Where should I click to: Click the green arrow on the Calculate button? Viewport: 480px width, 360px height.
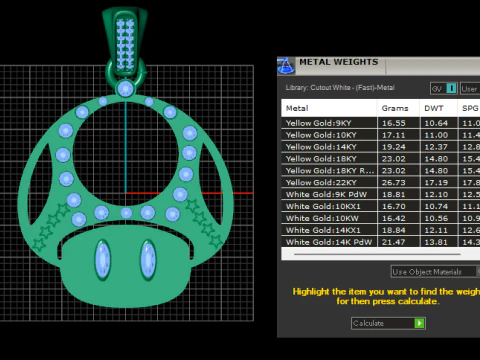[419, 323]
